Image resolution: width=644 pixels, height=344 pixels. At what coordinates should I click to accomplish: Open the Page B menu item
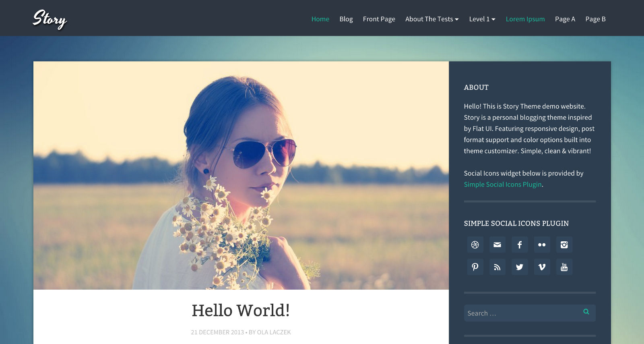pos(595,19)
